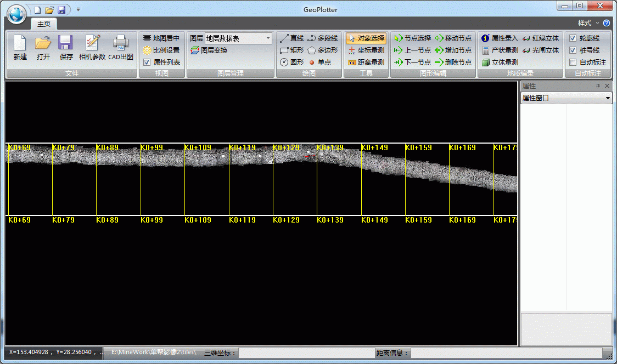617x364 pixels.
Task: Click the red mark on image strip
Action: 309,156
